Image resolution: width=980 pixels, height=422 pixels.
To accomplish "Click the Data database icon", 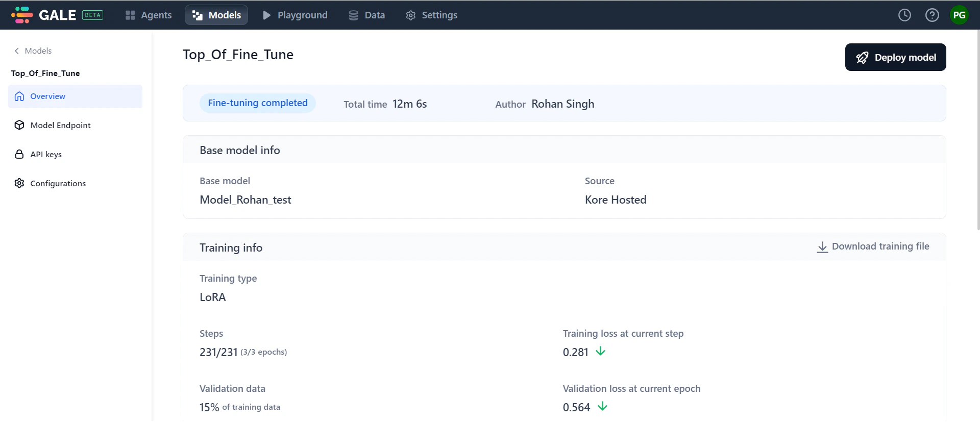I will click(353, 15).
